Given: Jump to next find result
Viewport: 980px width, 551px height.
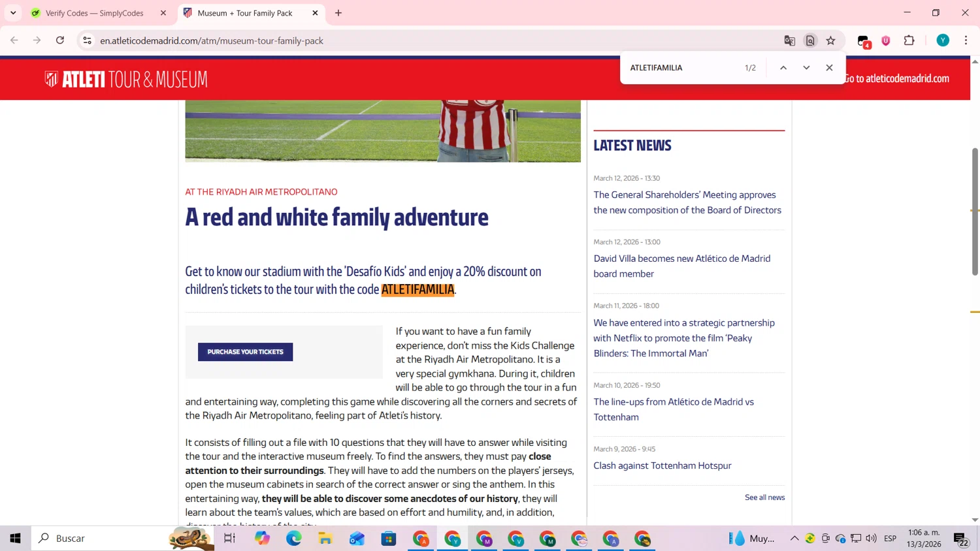Looking at the screenshot, I should coord(806,68).
